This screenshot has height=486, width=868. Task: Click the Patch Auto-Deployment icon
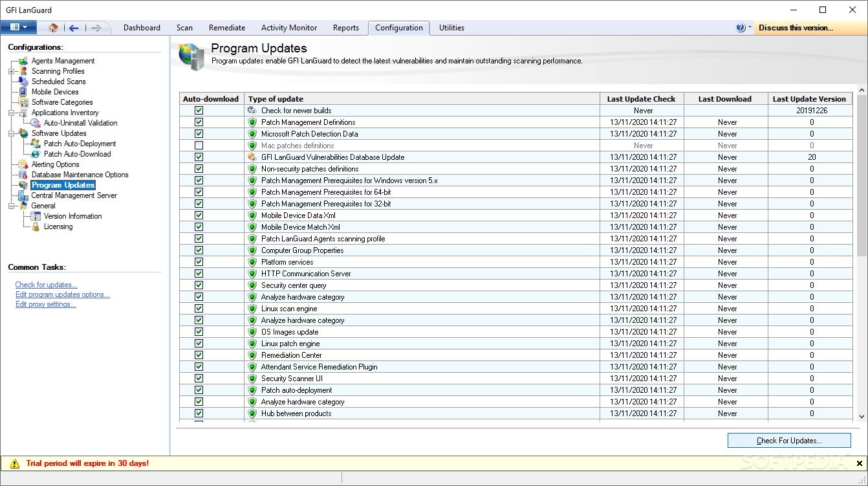(x=36, y=144)
